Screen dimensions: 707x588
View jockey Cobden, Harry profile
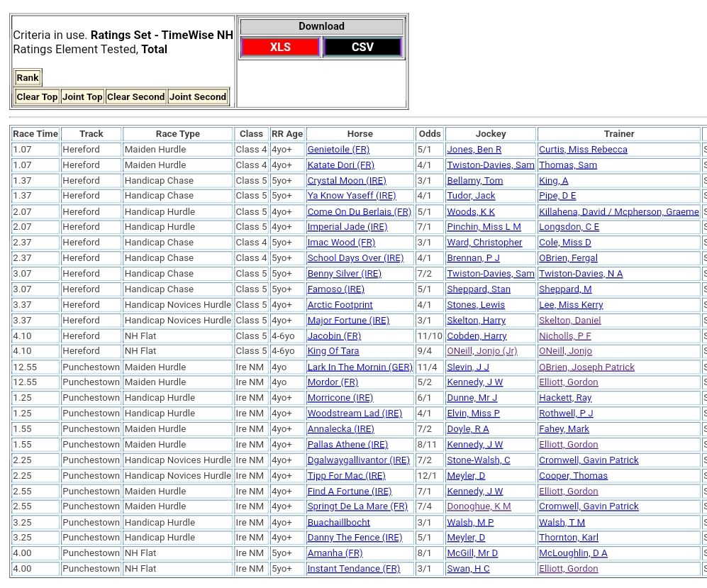pyautogui.click(x=477, y=336)
